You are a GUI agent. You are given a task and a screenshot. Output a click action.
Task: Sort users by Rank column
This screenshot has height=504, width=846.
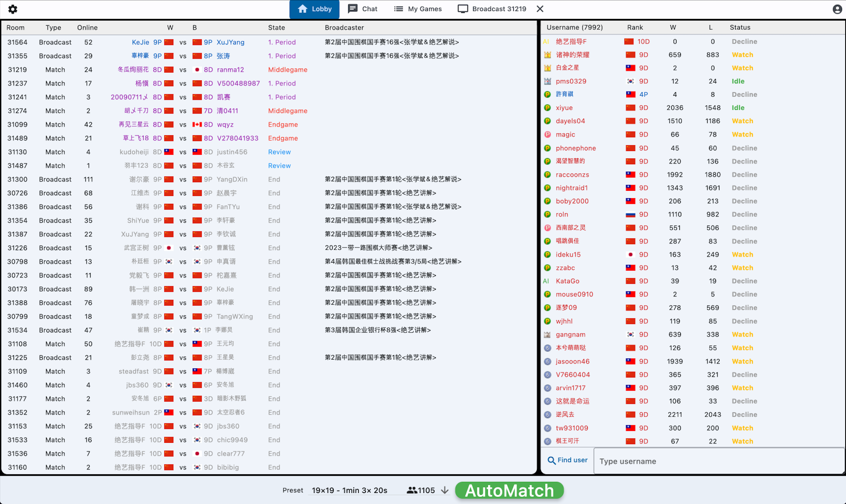click(635, 27)
